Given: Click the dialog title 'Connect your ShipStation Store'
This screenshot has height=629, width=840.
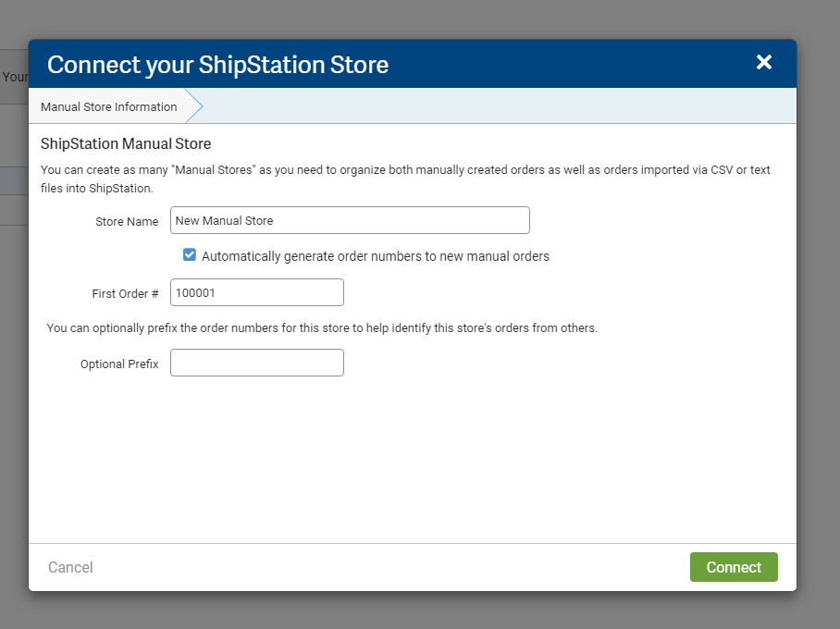Looking at the screenshot, I should click(217, 64).
